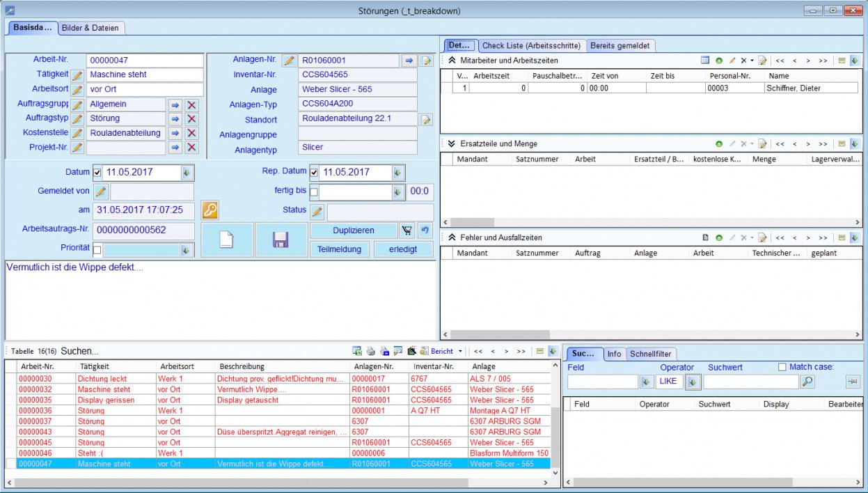The width and height of the screenshot is (868, 493).
Task: Click the magnifier search icon beside Suchwert
Action: coord(807,382)
